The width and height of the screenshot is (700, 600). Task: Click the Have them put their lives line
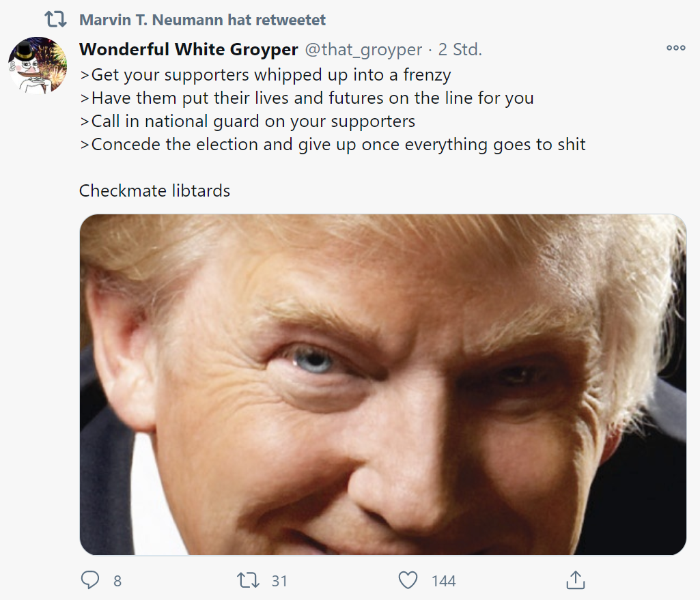(x=307, y=98)
